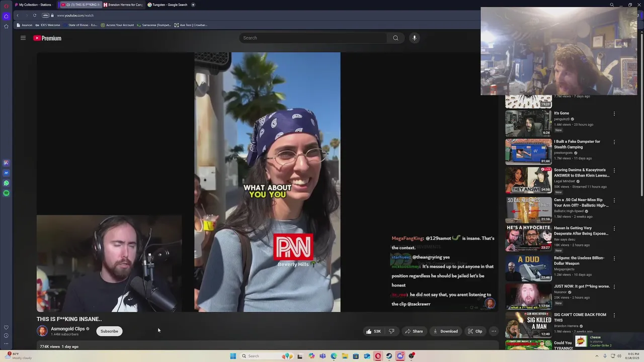Switch to Tungsten - Google Search tab
Image resolution: width=644 pixels, height=362 pixels.
tap(167, 5)
